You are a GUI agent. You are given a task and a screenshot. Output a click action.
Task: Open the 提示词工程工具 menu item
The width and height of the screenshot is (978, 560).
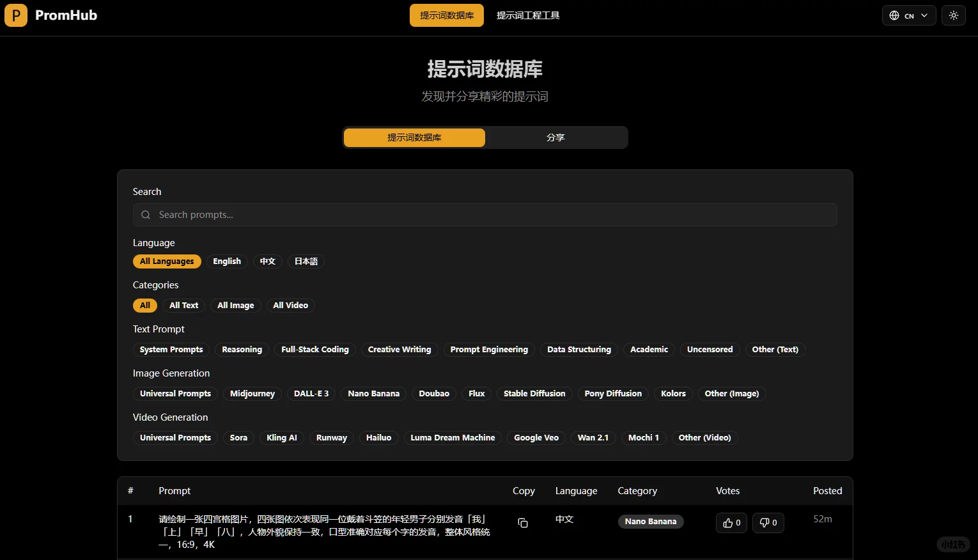coord(529,15)
